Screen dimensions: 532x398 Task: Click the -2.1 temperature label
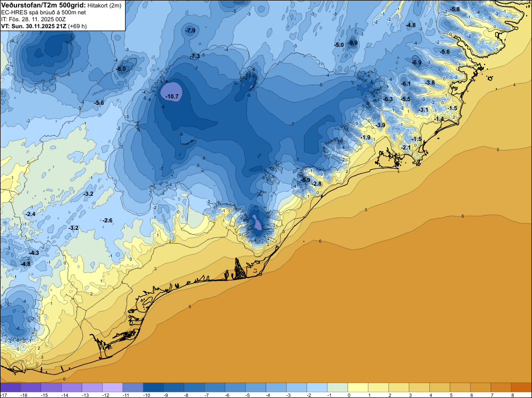[x=406, y=147]
